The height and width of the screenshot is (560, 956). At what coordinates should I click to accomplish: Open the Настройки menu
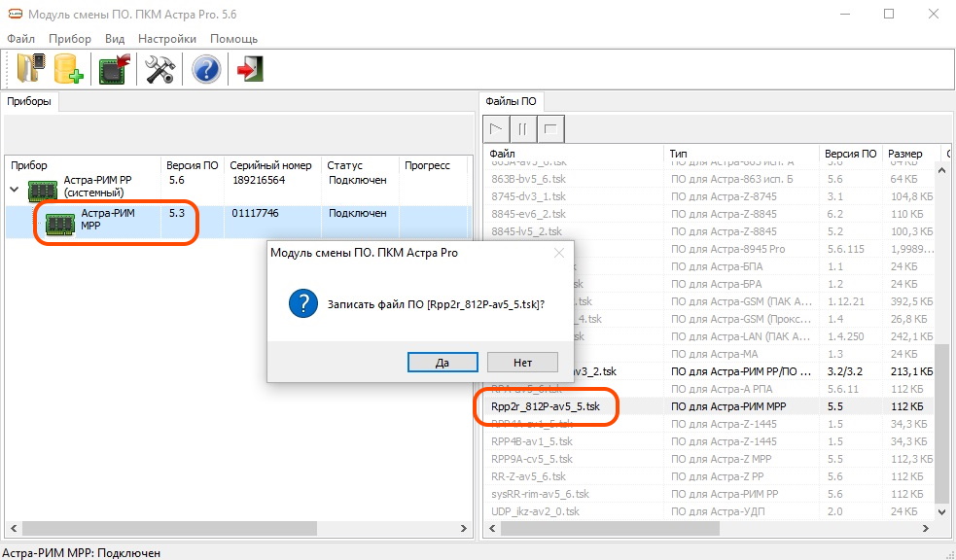point(166,39)
